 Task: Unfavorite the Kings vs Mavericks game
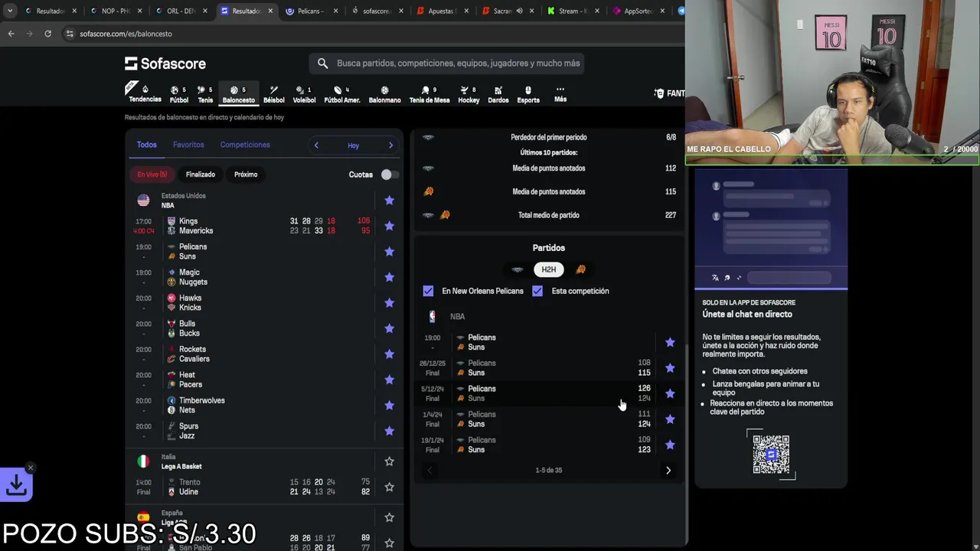pyautogui.click(x=389, y=226)
